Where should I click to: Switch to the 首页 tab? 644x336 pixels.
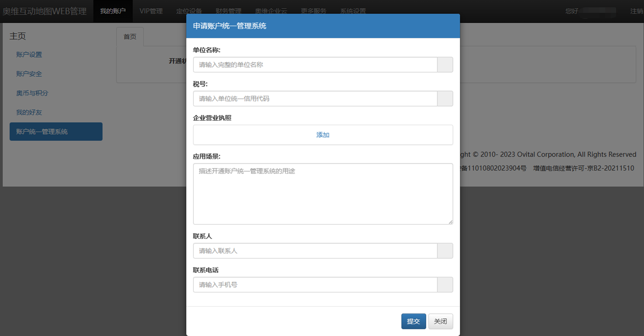coord(130,37)
